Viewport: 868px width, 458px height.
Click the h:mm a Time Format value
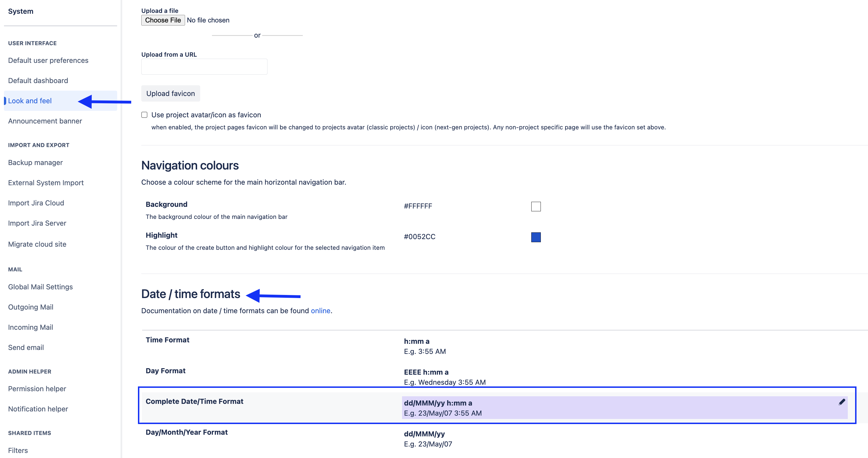point(417,341)
